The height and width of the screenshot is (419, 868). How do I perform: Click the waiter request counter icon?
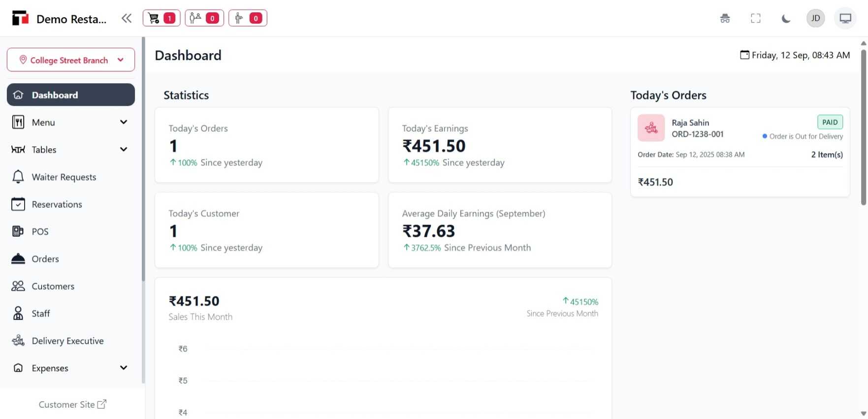(248, 18)
